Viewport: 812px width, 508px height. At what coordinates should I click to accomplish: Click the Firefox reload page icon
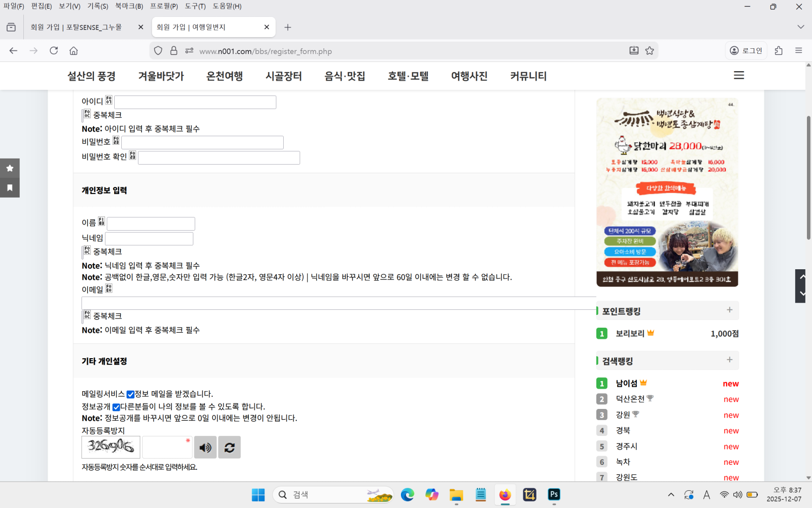coord(54,51)
